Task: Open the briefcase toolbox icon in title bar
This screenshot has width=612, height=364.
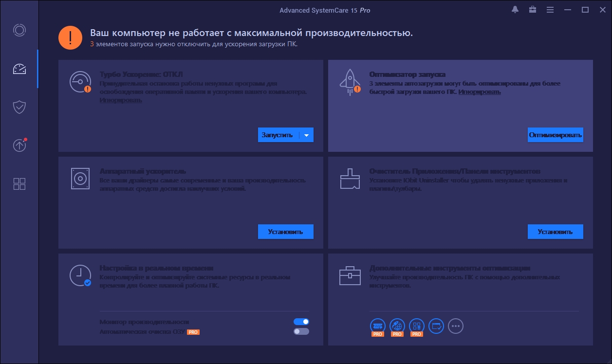Action: pyautogui.click(x=533, y=10)
